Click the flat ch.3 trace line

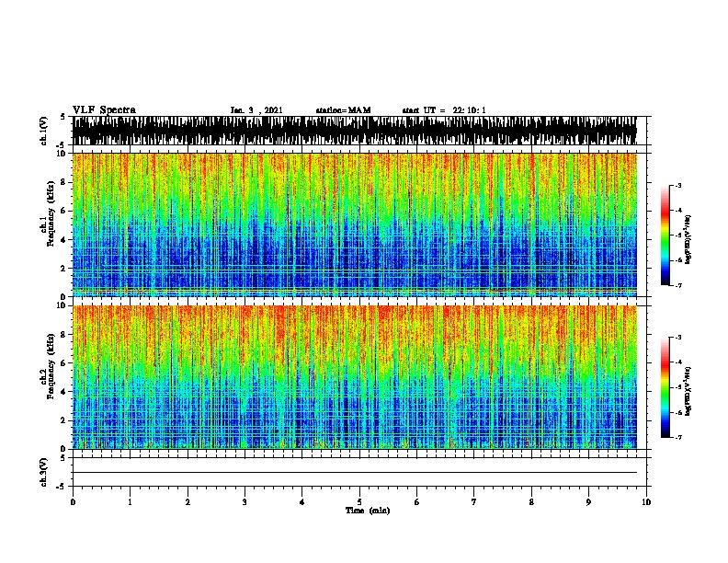pyautogui.click(x=355, y=473)
